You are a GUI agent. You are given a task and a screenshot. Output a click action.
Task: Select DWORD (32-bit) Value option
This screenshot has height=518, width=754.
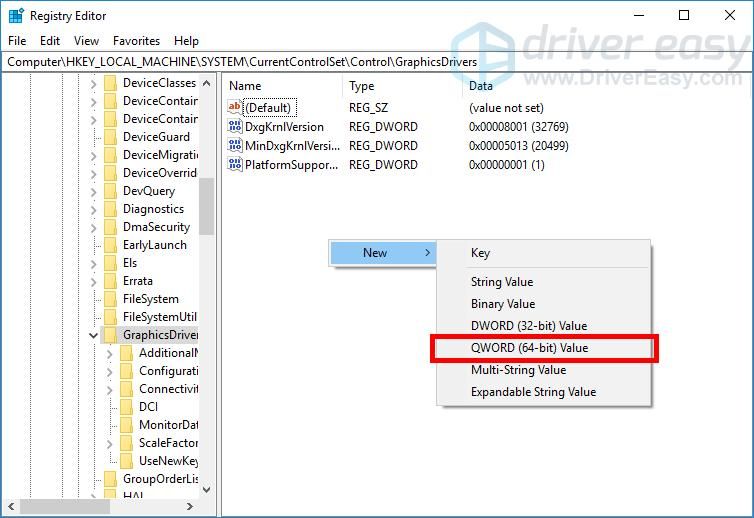pyautogui.click(x=529, y=326)
